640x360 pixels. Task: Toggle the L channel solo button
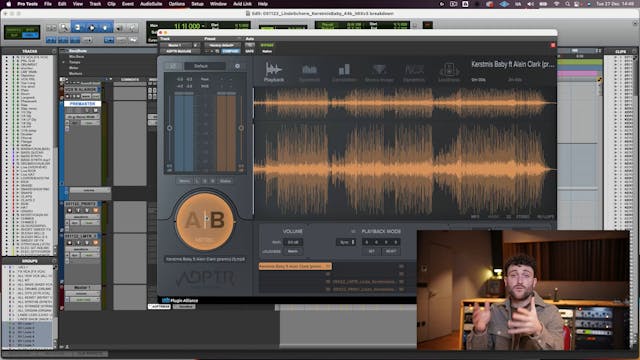[198, 180]
